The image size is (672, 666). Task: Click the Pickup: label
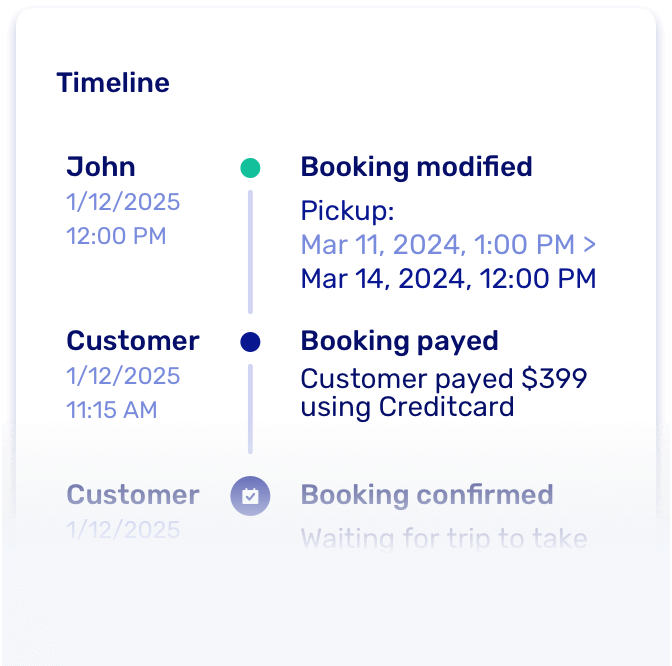coord(348,212)
